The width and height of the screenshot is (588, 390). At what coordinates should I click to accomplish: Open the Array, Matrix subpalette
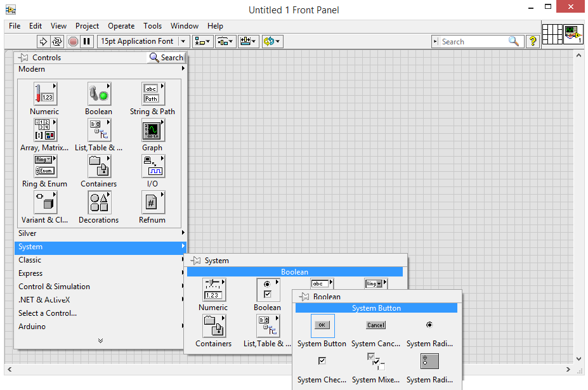coord(45,130)
